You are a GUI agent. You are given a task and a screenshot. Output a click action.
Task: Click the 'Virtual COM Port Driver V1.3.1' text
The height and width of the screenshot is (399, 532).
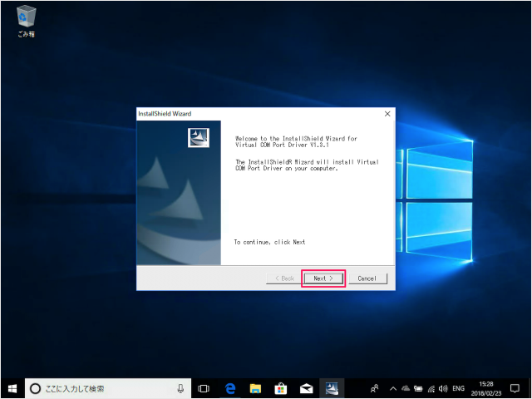click(283, 145)
